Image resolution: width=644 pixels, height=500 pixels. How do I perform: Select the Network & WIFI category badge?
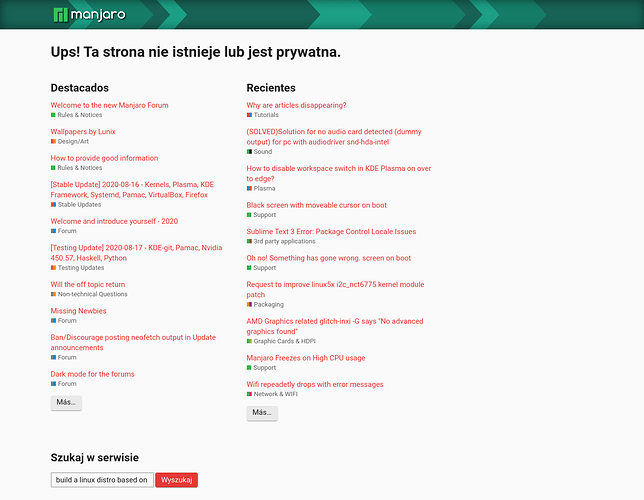point(272,394)
